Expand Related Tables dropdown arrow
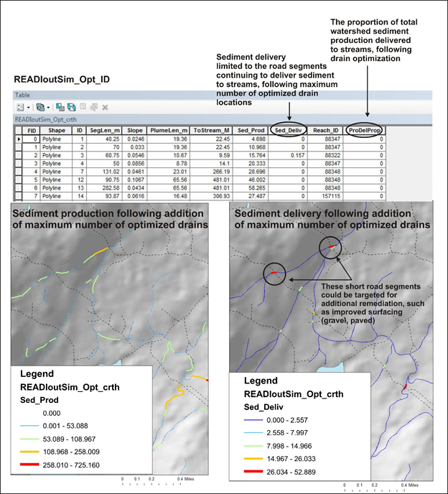448x494 pixels. pyautogui.click(x=48, y=106)
